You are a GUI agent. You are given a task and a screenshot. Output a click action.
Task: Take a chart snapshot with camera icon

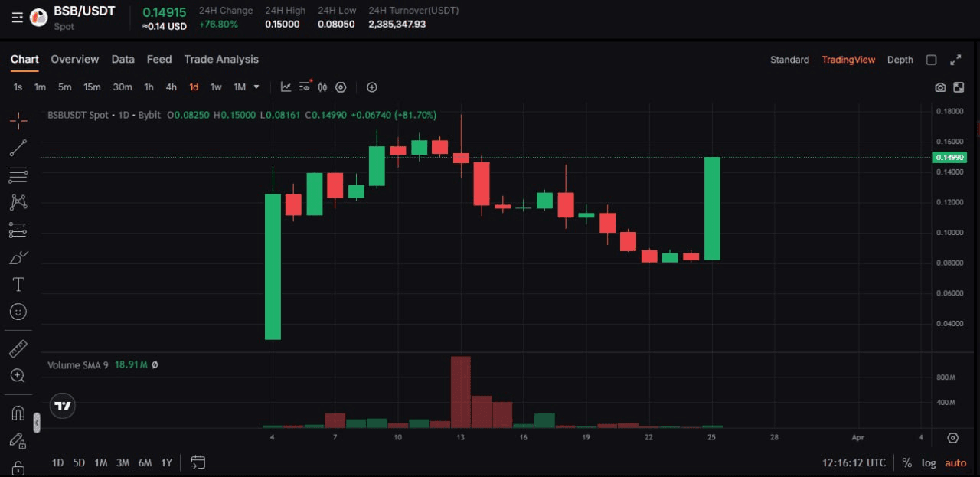pos(940,87)
